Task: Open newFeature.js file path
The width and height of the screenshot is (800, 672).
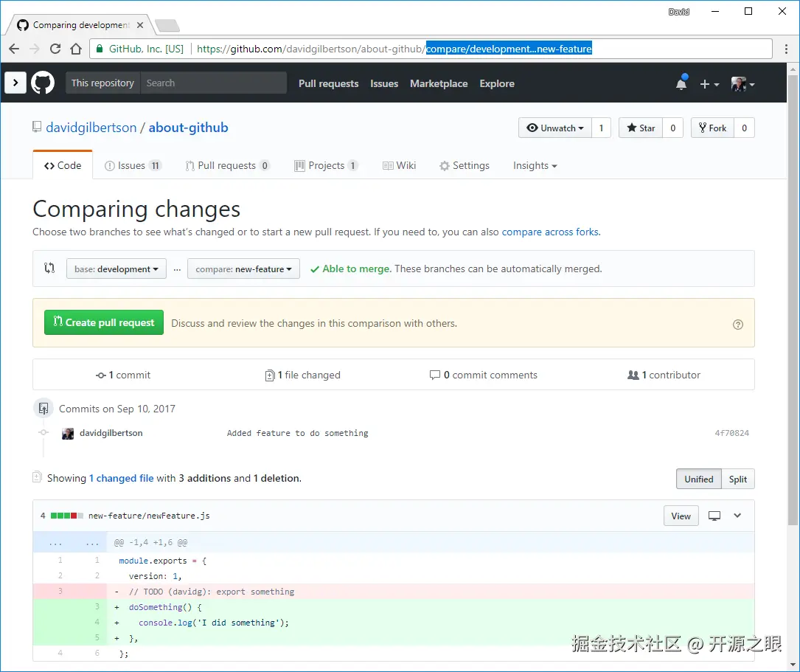Action: pyautogui.click(x=149, y=516)
